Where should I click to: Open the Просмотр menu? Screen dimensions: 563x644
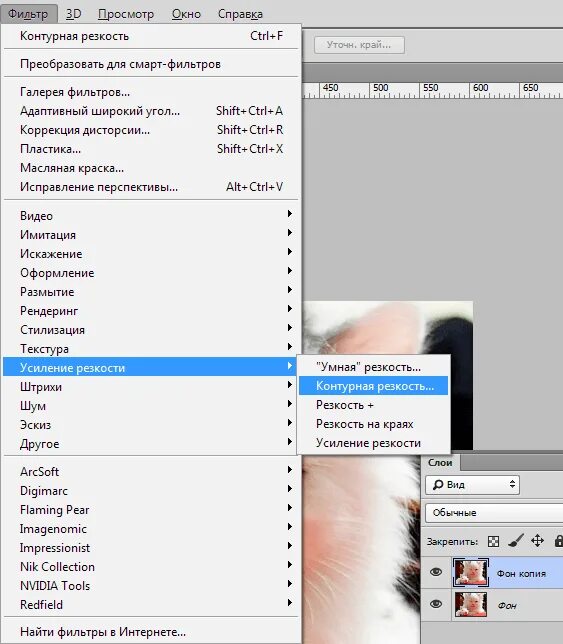point(126,14)
